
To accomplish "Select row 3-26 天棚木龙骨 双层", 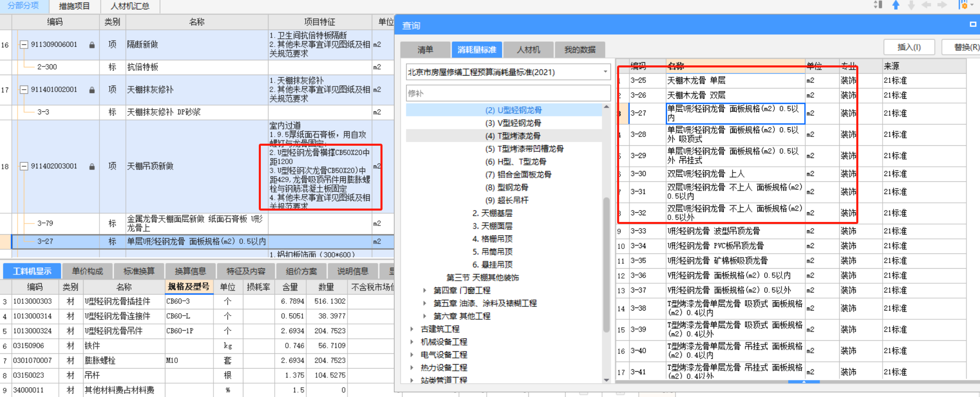I will [791, 95].
